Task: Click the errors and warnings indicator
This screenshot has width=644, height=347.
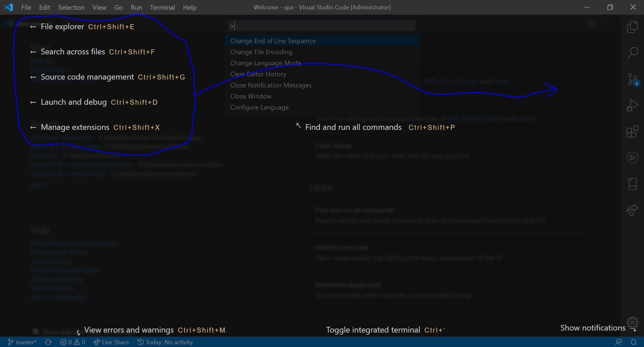Action: 72,342
